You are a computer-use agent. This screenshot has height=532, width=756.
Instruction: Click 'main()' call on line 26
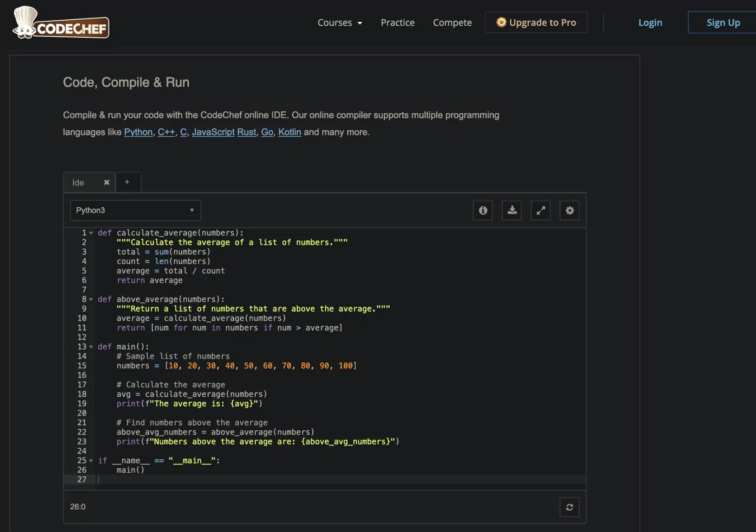130,470
